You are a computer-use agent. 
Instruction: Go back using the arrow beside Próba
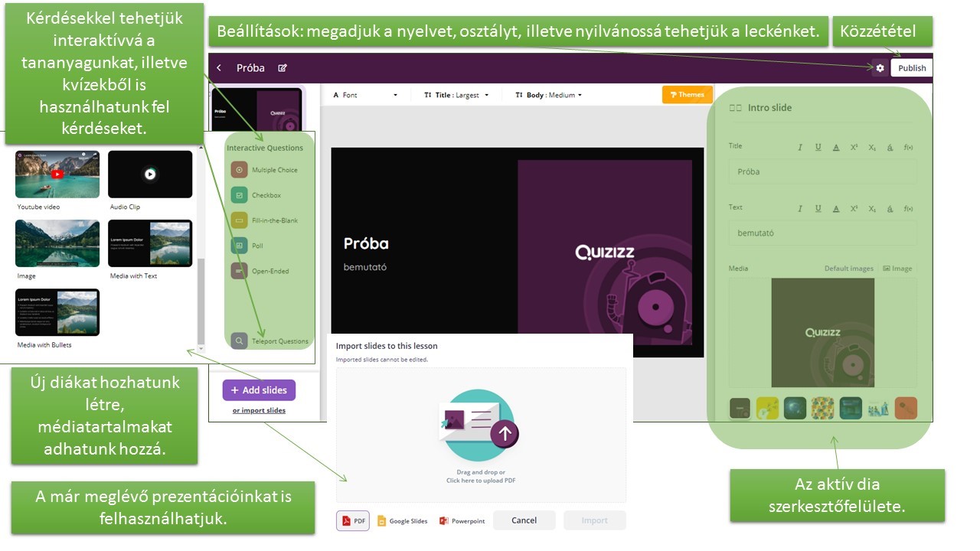coord(219,68)
